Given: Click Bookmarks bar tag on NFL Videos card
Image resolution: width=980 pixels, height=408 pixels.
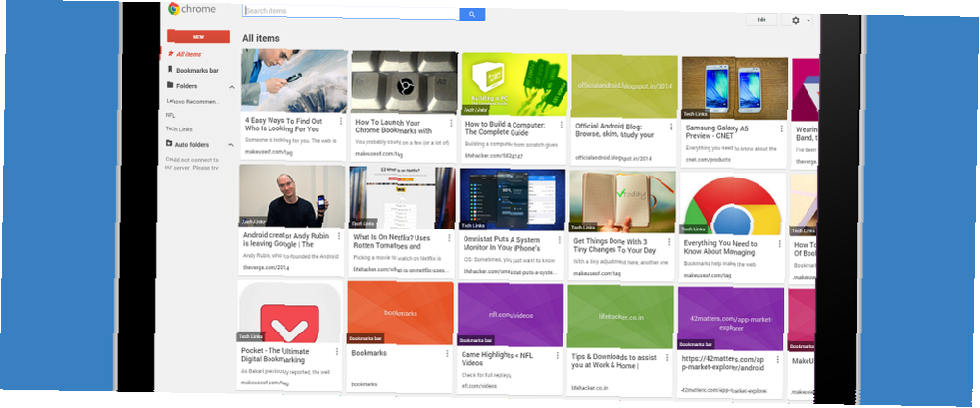Looking at the screenshot, I should [477, 341].
